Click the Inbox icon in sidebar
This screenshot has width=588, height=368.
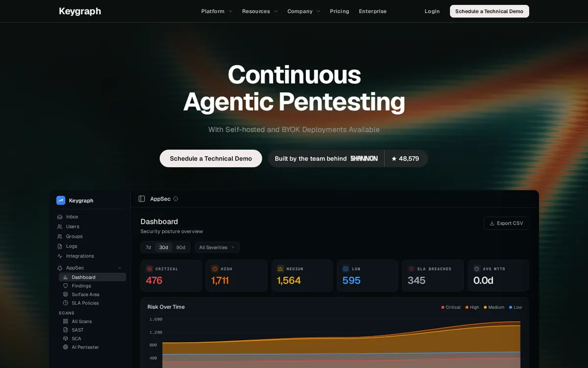60,217
